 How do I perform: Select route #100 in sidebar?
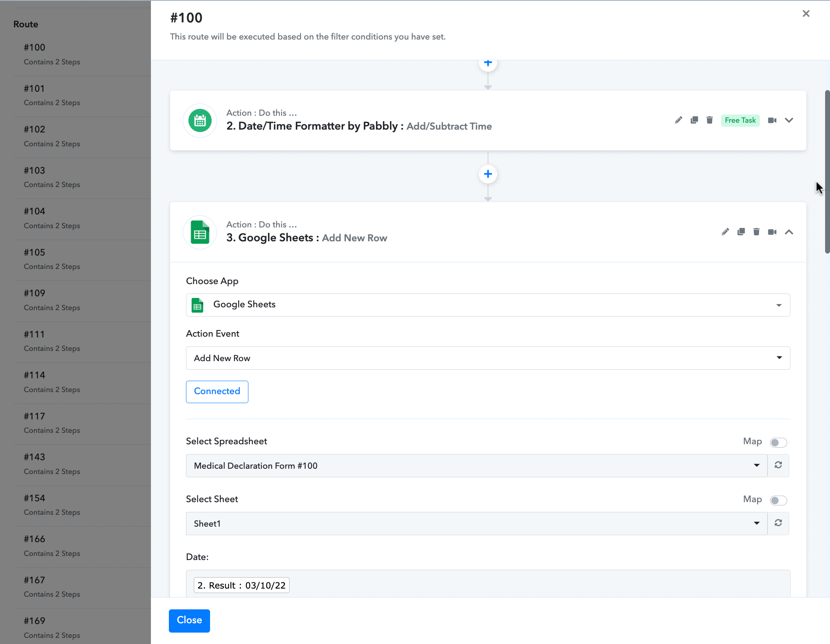[82, 55]
